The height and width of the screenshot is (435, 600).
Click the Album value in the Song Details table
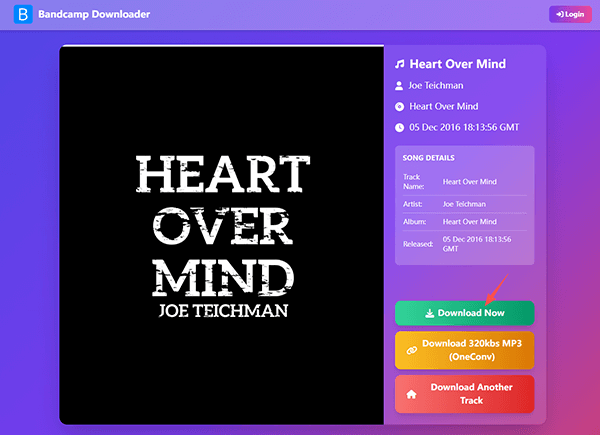click(470, 222)
